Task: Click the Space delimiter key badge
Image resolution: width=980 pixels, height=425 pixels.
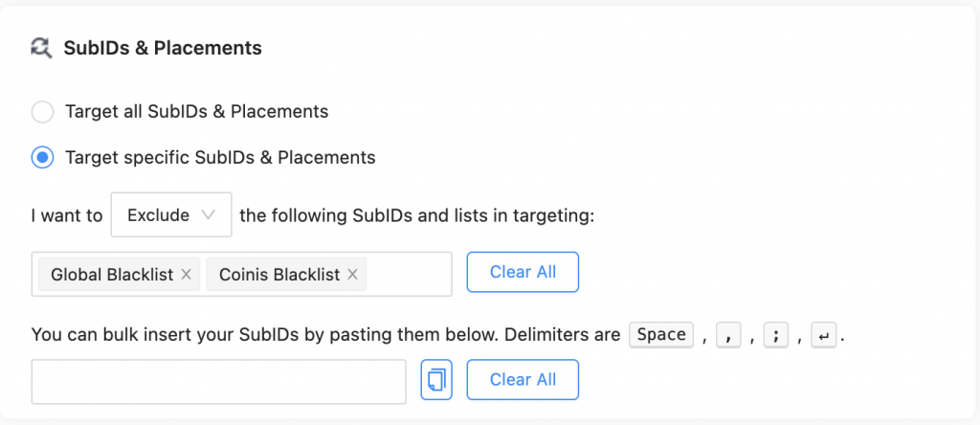Action: point(661,335)
